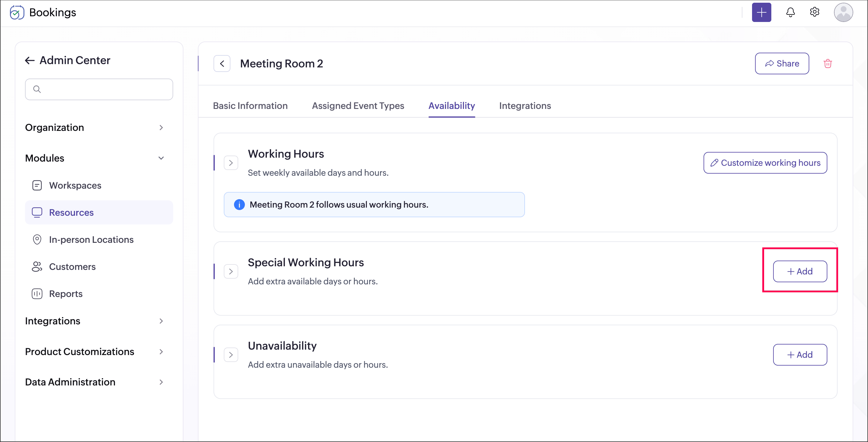868x442 pixels.
Task: Click Customize working hours button
Action: 765,163
